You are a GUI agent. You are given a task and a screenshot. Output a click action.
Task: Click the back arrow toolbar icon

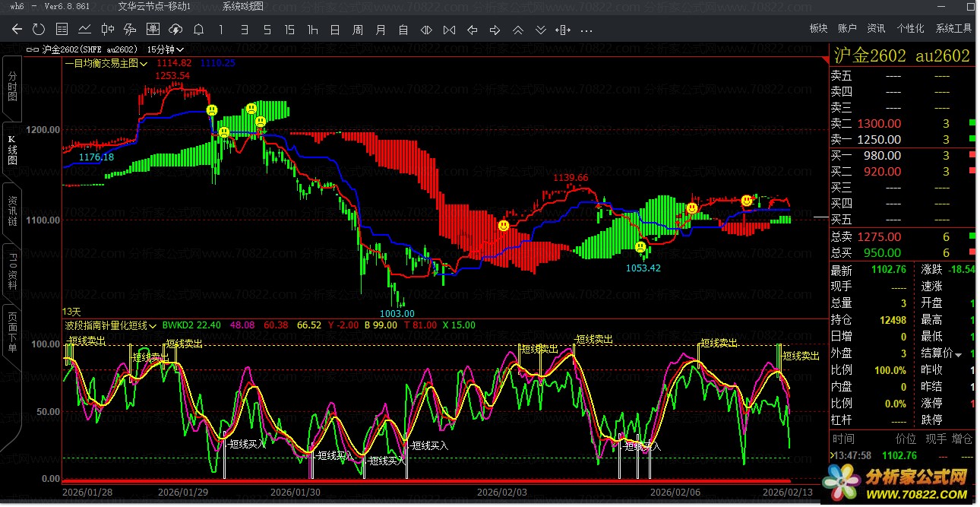[x=17, y=30]
